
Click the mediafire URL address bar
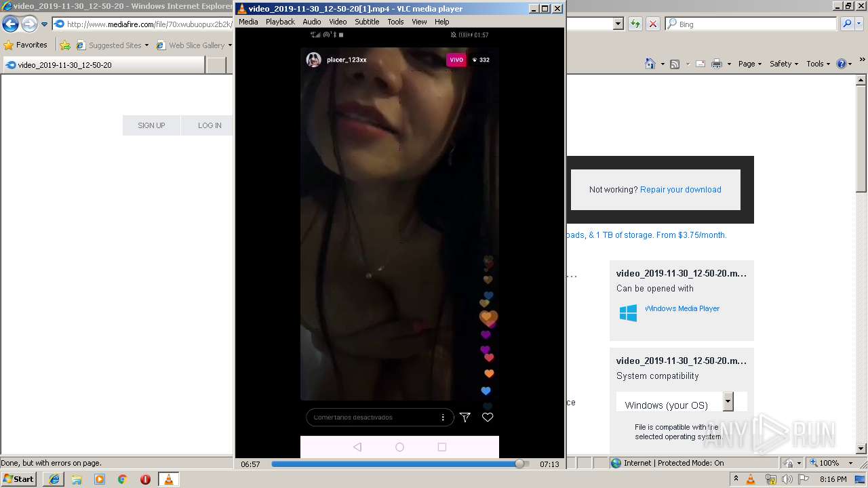coord(142,24)
